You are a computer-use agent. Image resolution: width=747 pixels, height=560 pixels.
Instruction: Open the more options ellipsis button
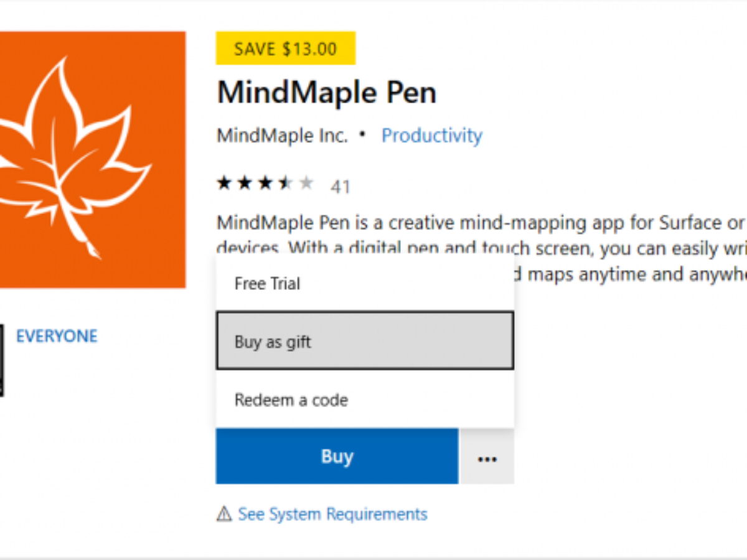[487, 458]
